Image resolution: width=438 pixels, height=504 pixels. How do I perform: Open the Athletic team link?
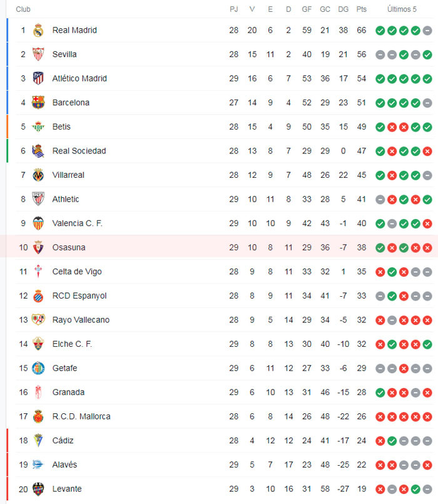click(x=66, y=199)
